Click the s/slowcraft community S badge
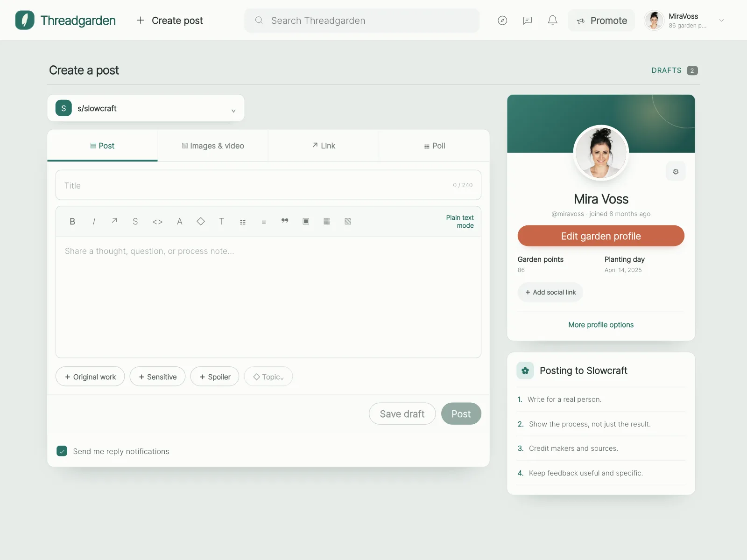The height and width of the screenshot is (560, 747). coord(63,108)
